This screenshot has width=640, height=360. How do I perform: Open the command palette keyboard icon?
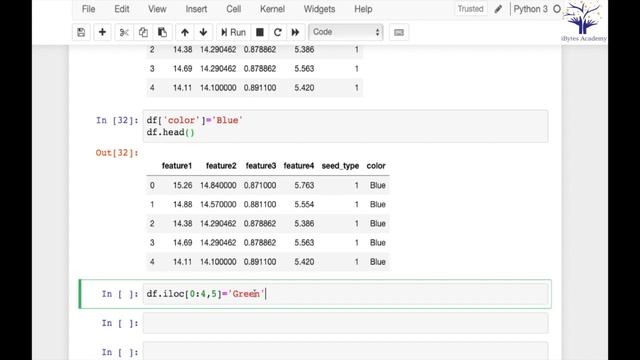click(x=399, y=32)
